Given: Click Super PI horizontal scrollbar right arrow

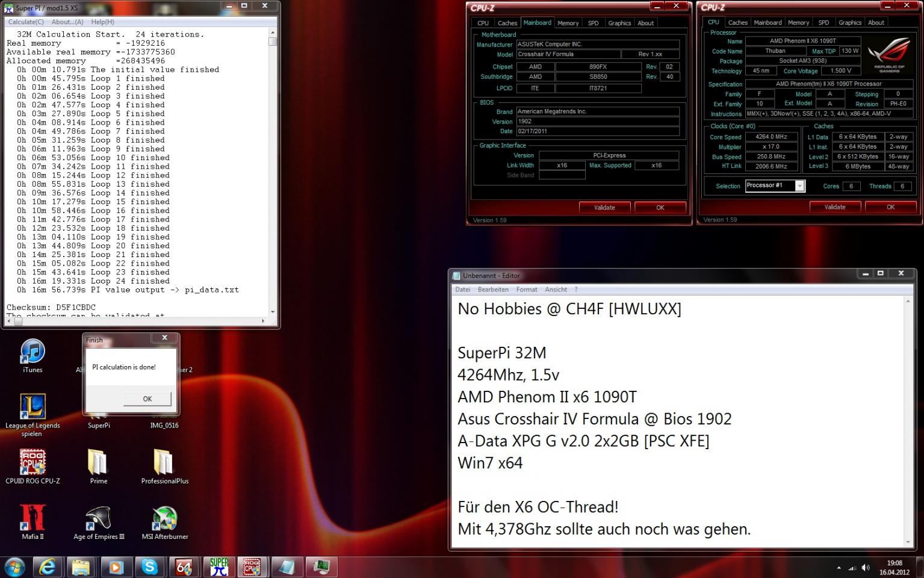Looking at the screenshot, I should click(263, 321).
